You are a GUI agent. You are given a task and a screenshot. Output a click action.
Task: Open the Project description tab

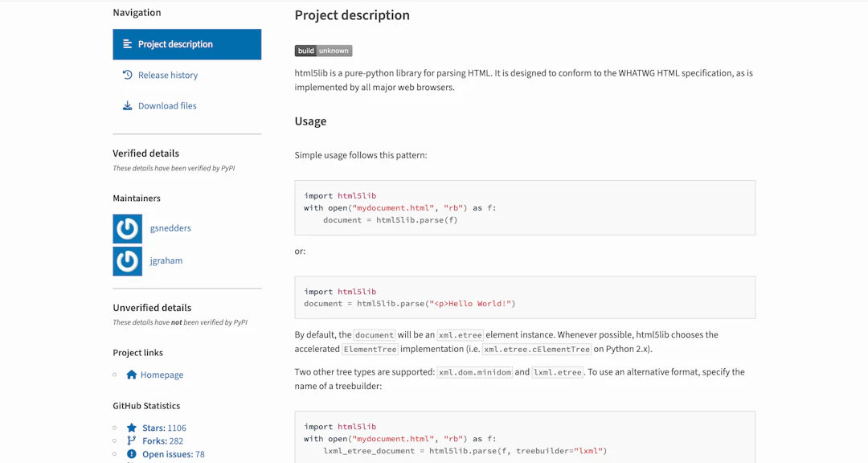tap(187, 44)
